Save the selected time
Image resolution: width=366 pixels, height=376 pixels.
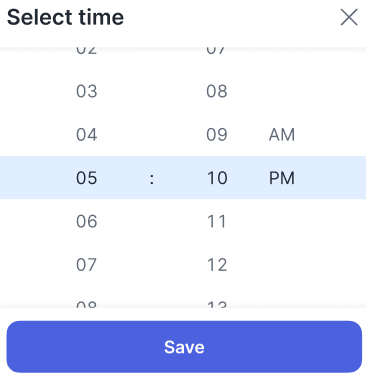184,347
